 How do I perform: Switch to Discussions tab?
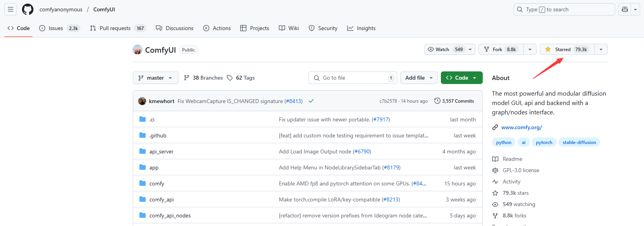[175, 28]
